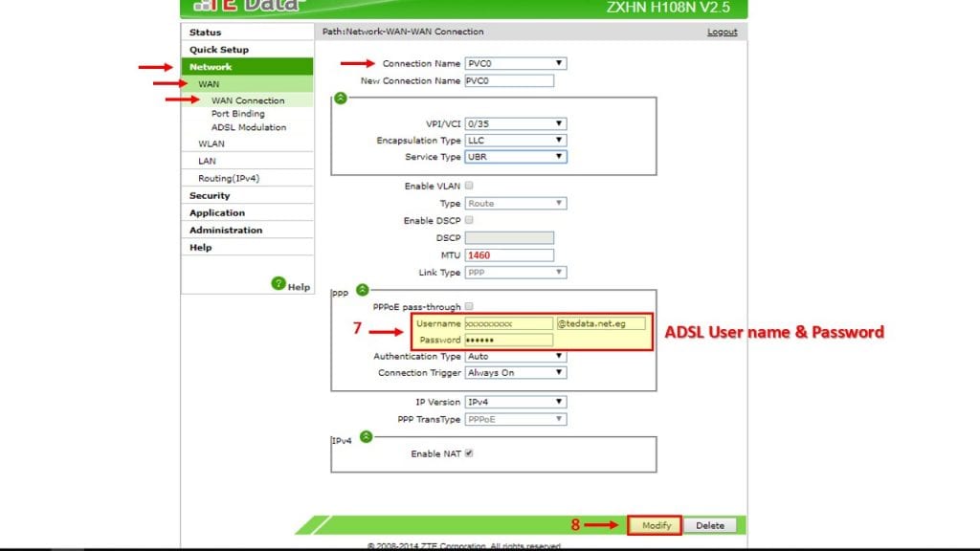Open the Connection Name dropdown showing PVC0
Screen dimensions: 980x551
tap(559, 63)
